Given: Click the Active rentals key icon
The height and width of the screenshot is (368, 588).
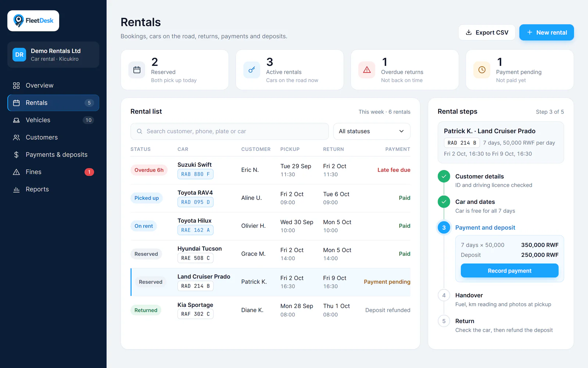Looking at the screenshot, I should [x=252, y=70].
